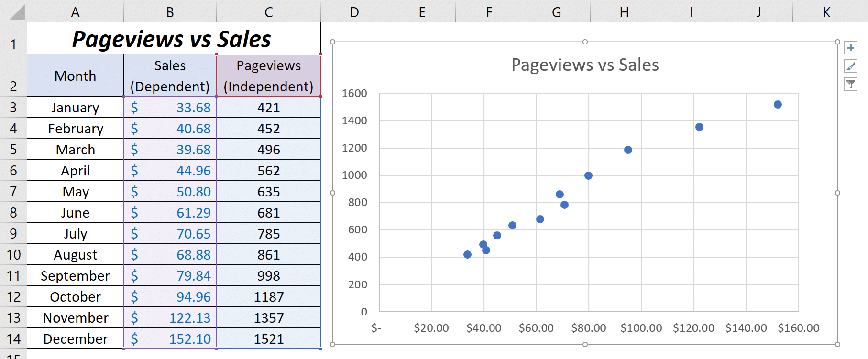Open the Chart Elements plus button
This screenshot has width=868, height=359.
(x=851, y=48)
